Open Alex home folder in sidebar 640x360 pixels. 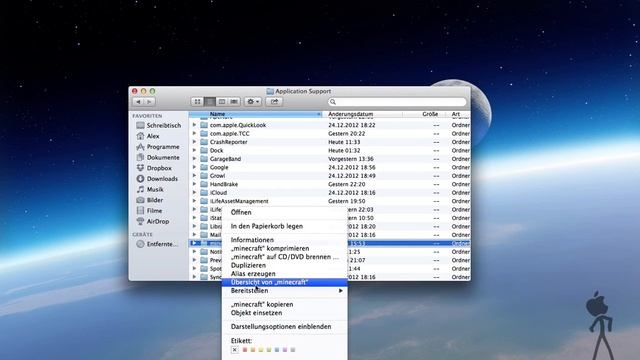pos(148,136)
